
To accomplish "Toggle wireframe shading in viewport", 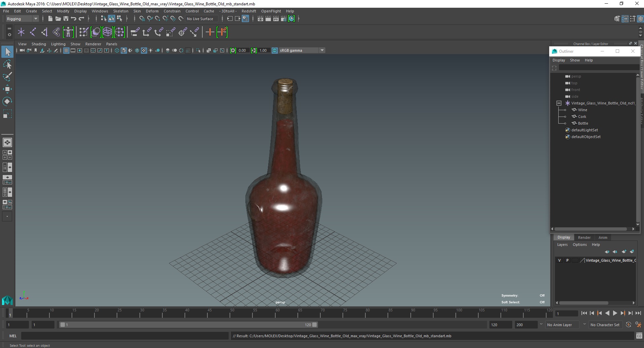I will (117, 50).
